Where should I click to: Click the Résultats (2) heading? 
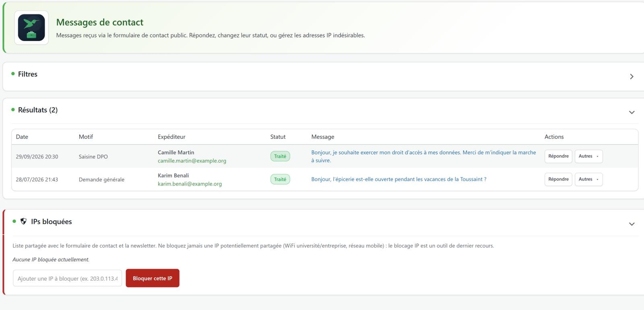(38, 110)
